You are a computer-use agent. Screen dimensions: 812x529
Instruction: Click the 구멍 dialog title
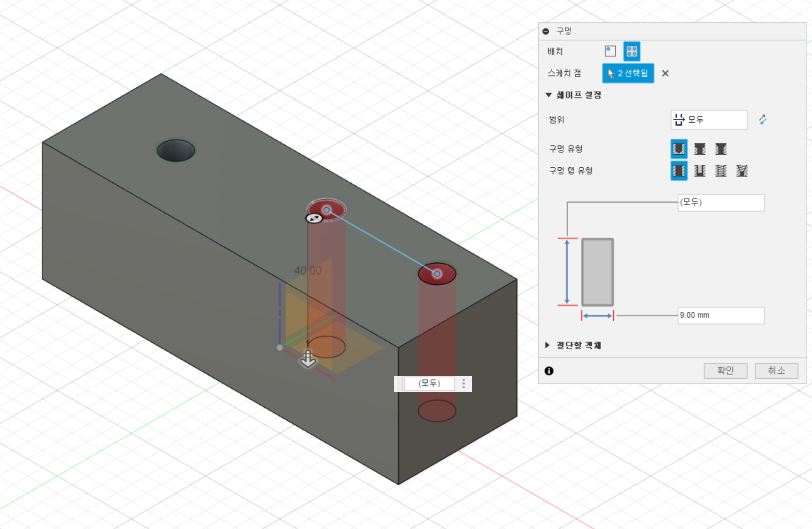pos(564,31)
